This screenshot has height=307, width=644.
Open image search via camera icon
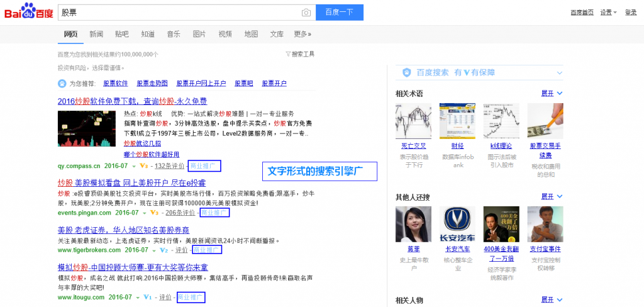[306, 13]
